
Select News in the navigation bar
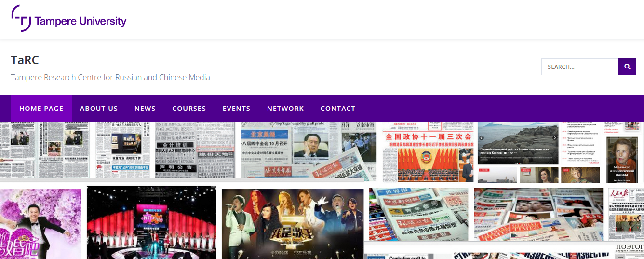pyautogui.click(x=145, y=109)
